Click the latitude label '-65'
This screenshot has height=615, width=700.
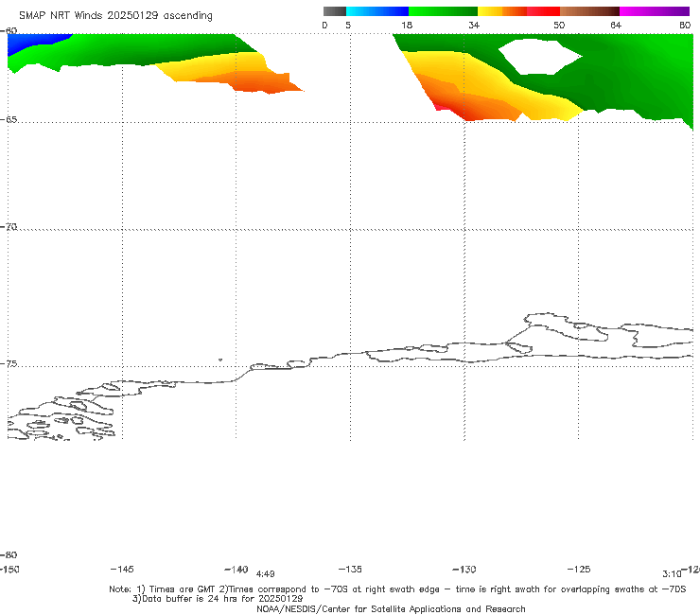click(x=9, y=120)
